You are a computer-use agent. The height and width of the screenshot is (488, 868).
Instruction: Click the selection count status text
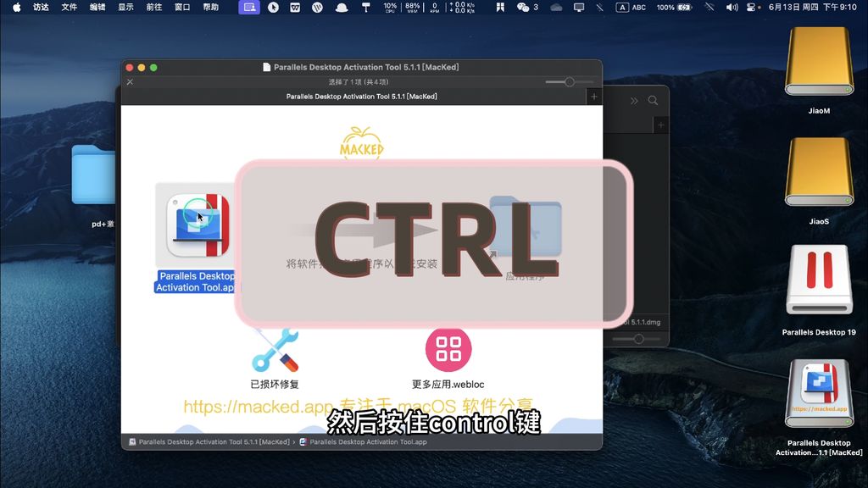[x=359, y=82]
